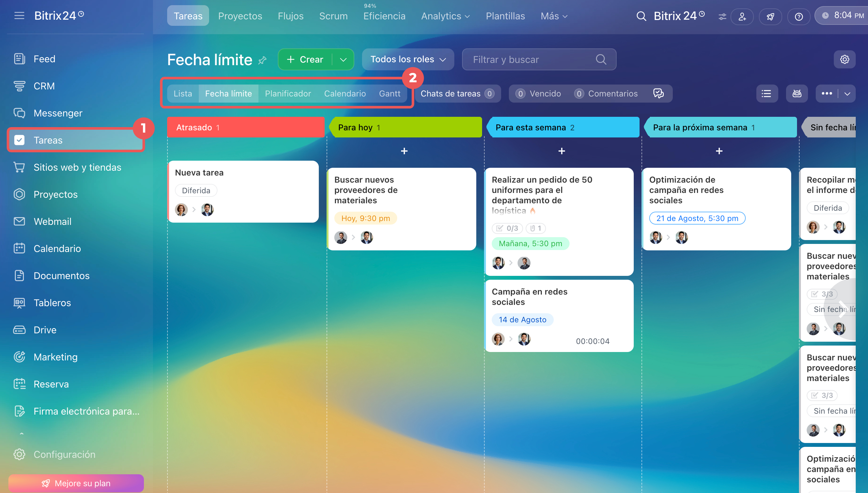Open the 8:04 PM time tracker
The width and height of the screenshot is (868, 493).
(842, 15)
